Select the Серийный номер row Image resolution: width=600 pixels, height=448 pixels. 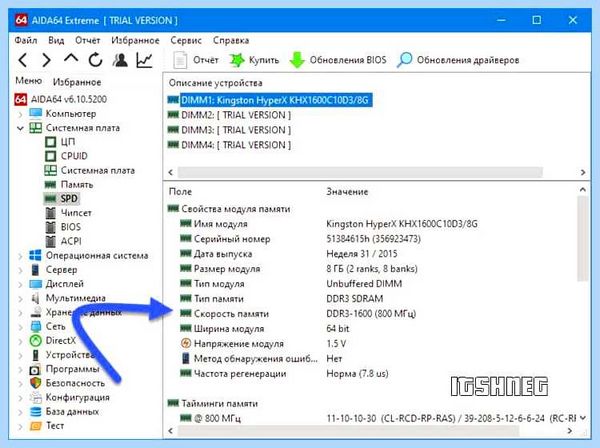click(300, 239)
